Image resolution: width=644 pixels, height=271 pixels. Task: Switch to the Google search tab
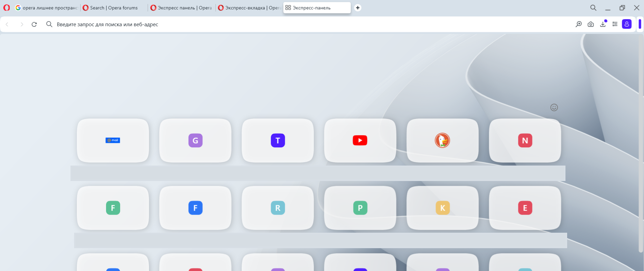click(x=46, y=8)
